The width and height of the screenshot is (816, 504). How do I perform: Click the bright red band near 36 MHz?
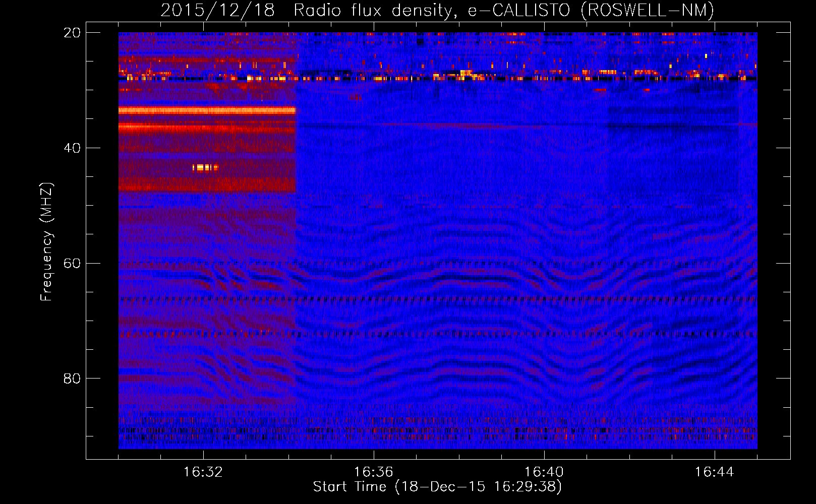coord(207,127)
